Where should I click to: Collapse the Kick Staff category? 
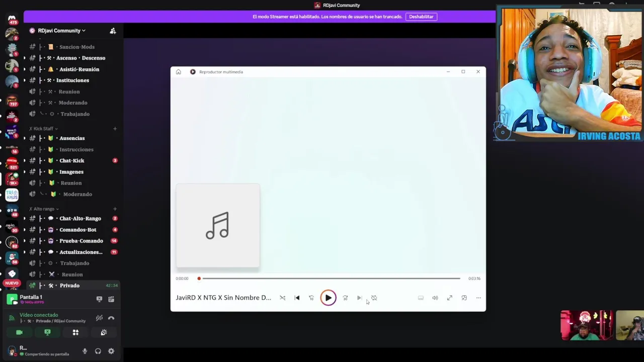(x=43, y=129)
